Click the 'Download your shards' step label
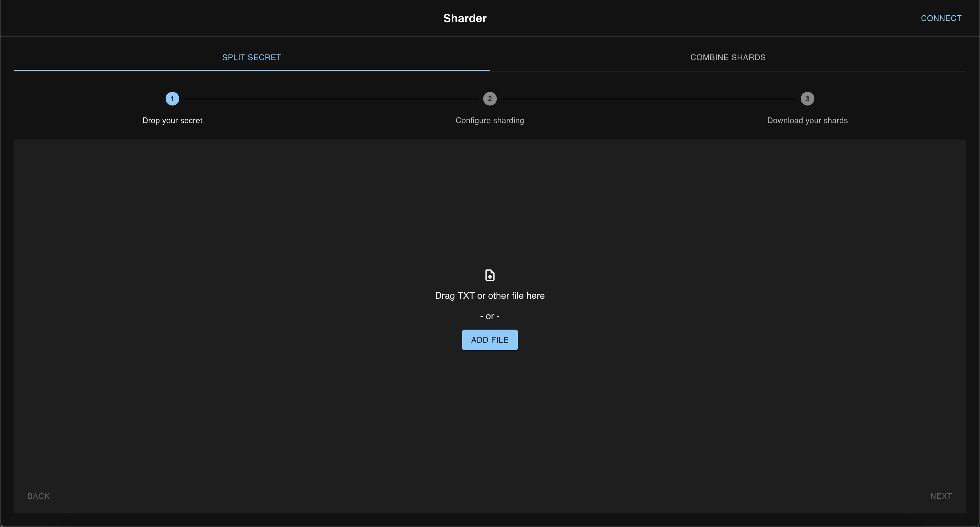This screenshot has height=527, width=980. pyautogui.click(x=807, y=120)
